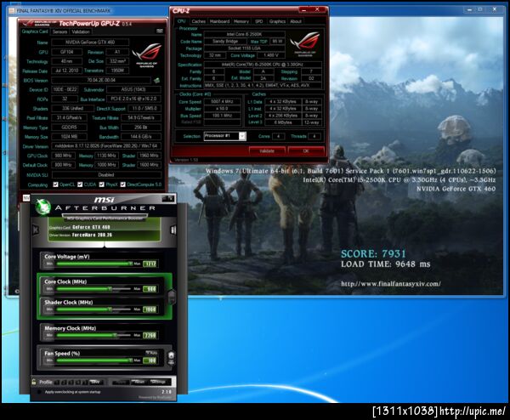Click the ROG logo in GPU-Z
The image size is (510, 420).
pyautogui.click(x=147, y=54)
